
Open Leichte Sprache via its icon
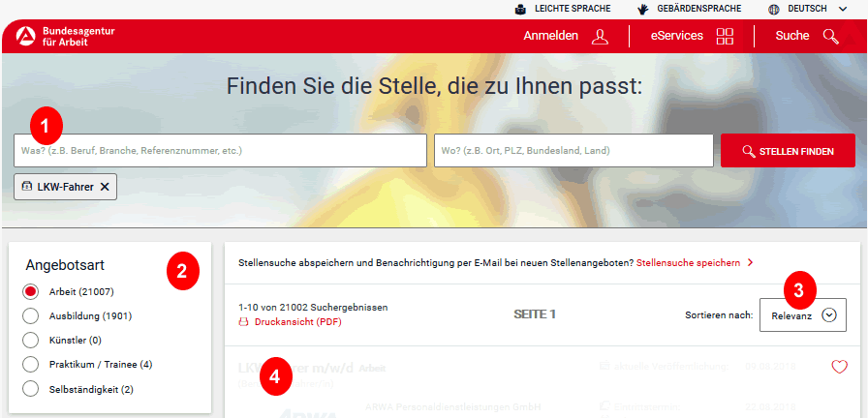[521, 9]
